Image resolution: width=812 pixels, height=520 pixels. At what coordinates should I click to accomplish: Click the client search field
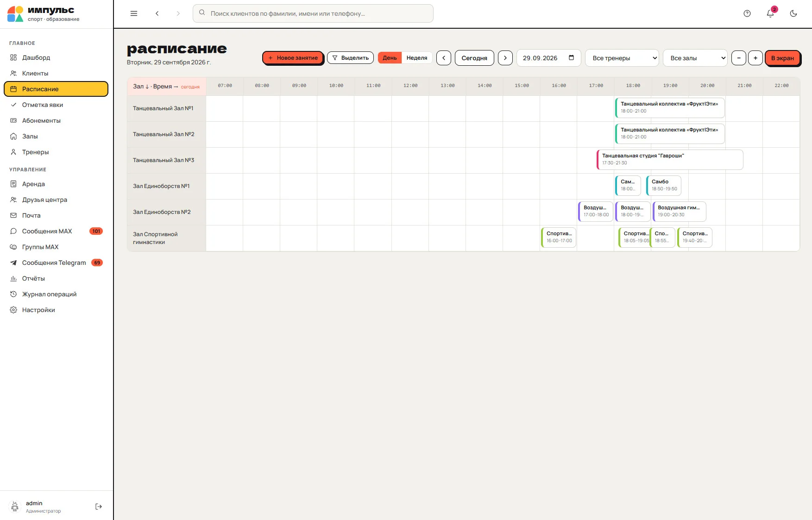tap(313, 13)
